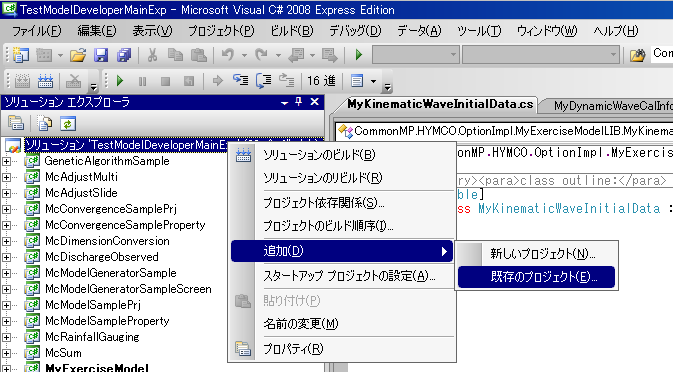This screenshot has height=372, width=673.
Task: Switch to the MyKinematicWaveInitialData.cs tab
Action: [440, 104]
